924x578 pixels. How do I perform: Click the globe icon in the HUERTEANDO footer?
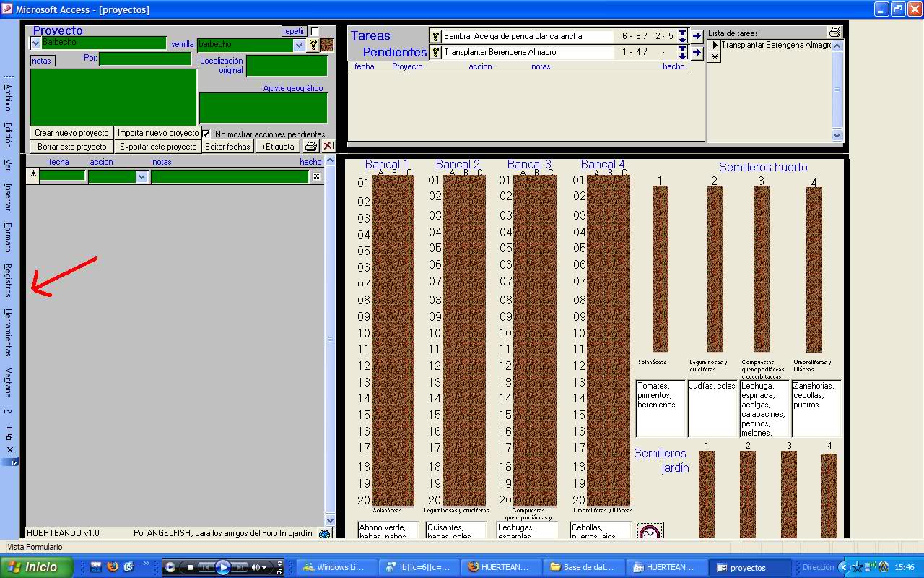(324, 534)
